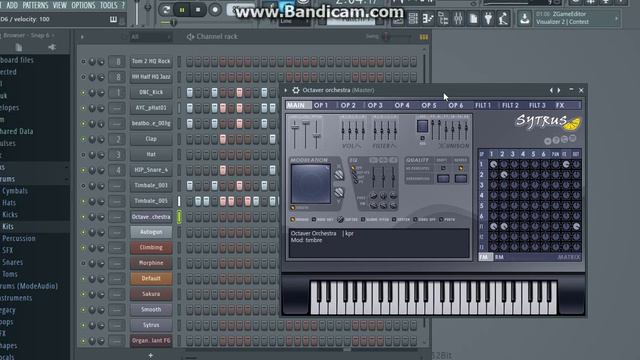Mute the Climbing channel LED
640x360 pixels.
click(x=83, y=248)
